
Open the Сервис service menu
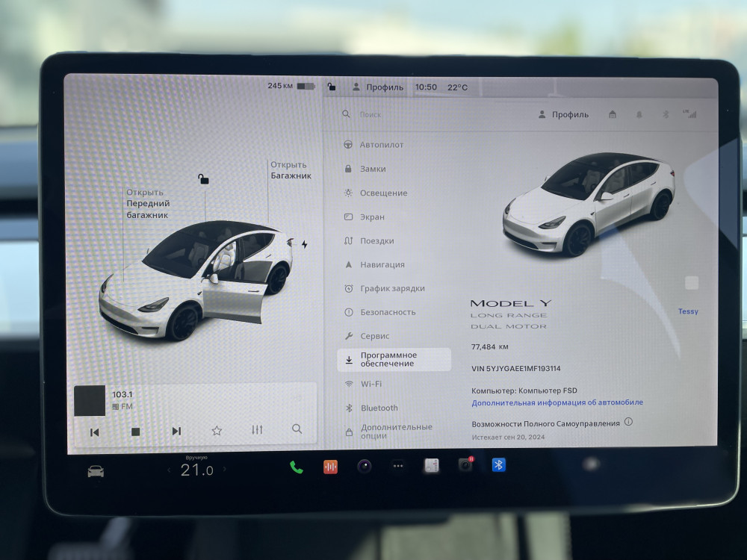coord(367,336)
